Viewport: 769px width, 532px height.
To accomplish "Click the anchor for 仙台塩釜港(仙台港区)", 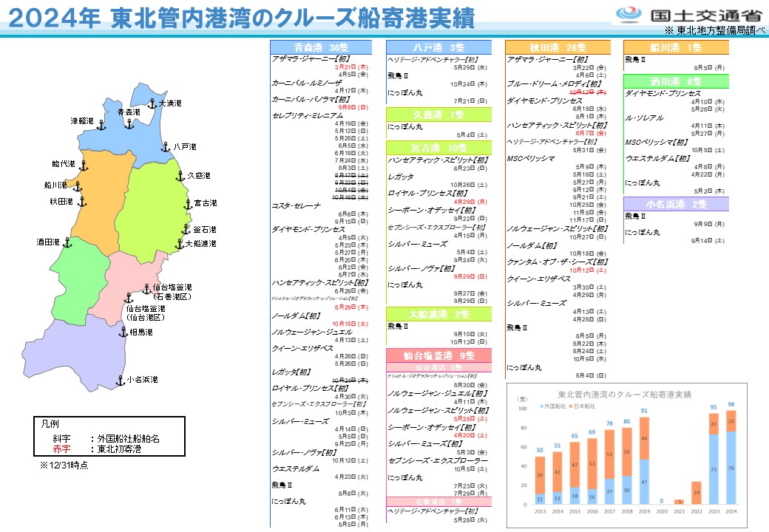I will (x=129, y=298).
